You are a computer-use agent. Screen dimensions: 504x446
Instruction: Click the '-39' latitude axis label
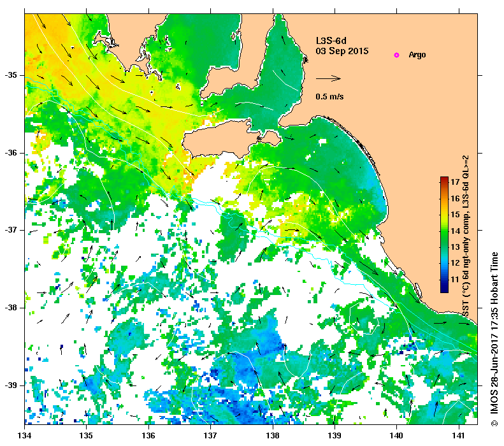pos(11,385)
